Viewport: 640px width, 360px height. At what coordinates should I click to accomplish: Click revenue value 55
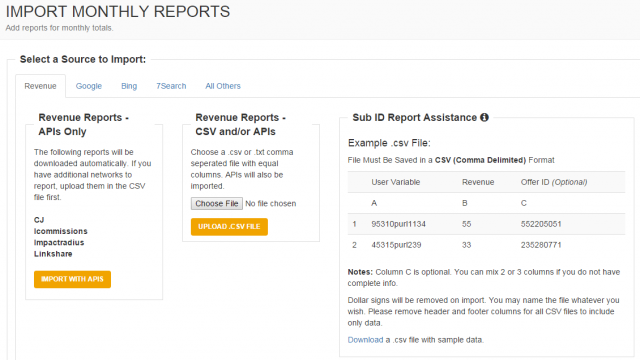[467, 224]
